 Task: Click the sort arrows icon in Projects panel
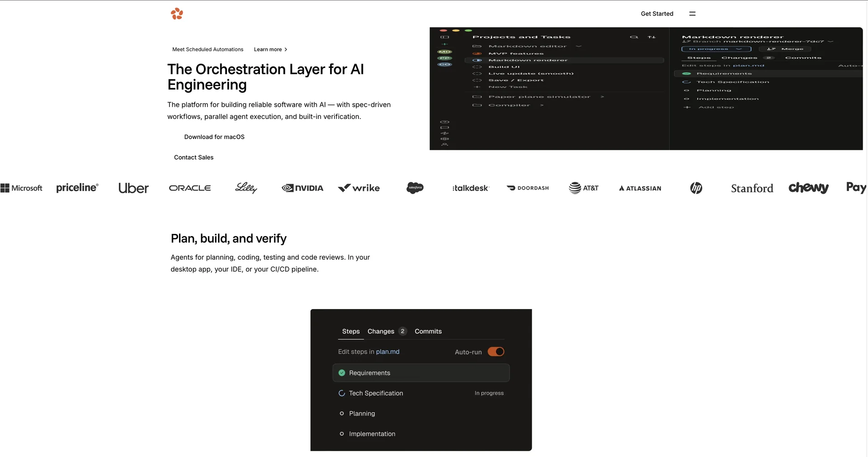click(651, 37)
